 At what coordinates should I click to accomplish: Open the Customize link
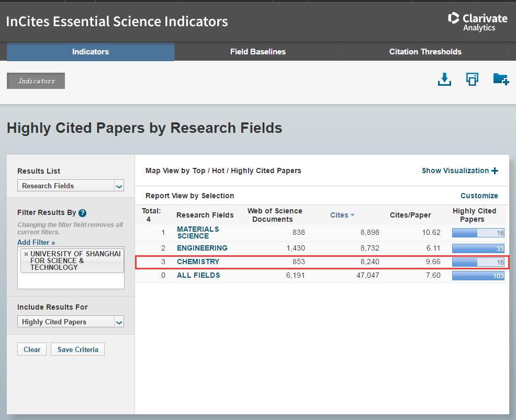pos(479,196)
